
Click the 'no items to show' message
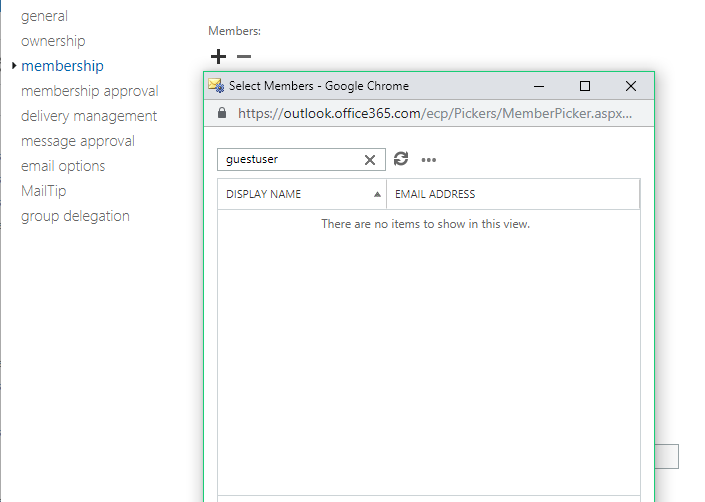(x=425, y=224)
